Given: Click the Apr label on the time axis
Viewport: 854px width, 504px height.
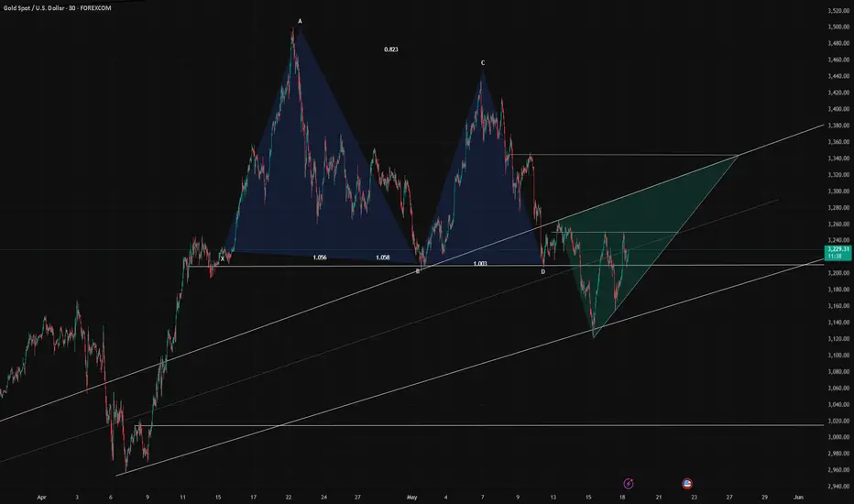Looking at the screenshot, I should [x=42, y=498].
